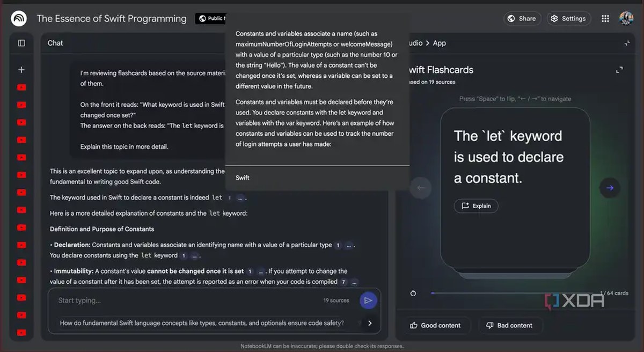Viewport: 644px width, 352px height.
Task: Expand more citations after 'let keyword'
Action: coord(195,256)
